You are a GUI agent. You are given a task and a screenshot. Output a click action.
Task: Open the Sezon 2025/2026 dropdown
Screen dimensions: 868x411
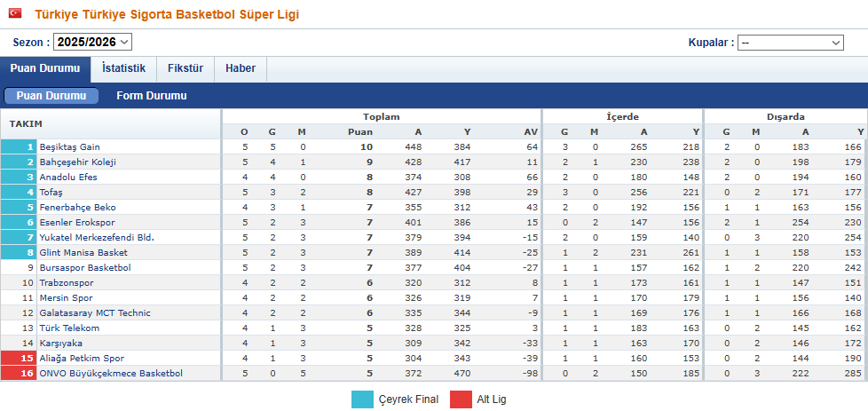(x=92, y=42)
